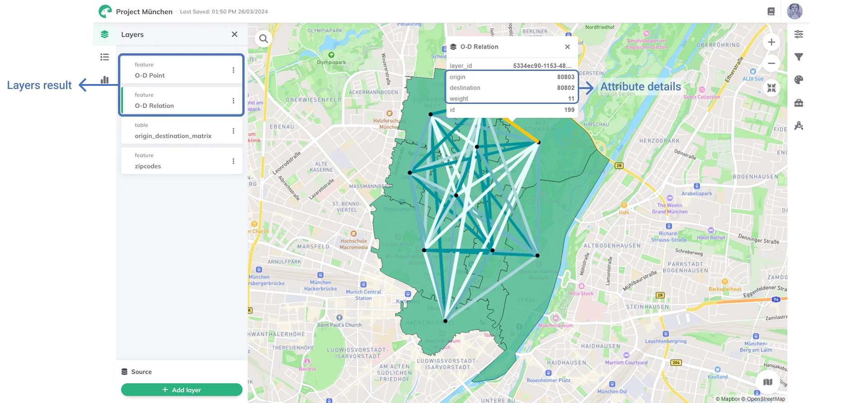
Task: Zoom in on the map
Action: (771, 42)
